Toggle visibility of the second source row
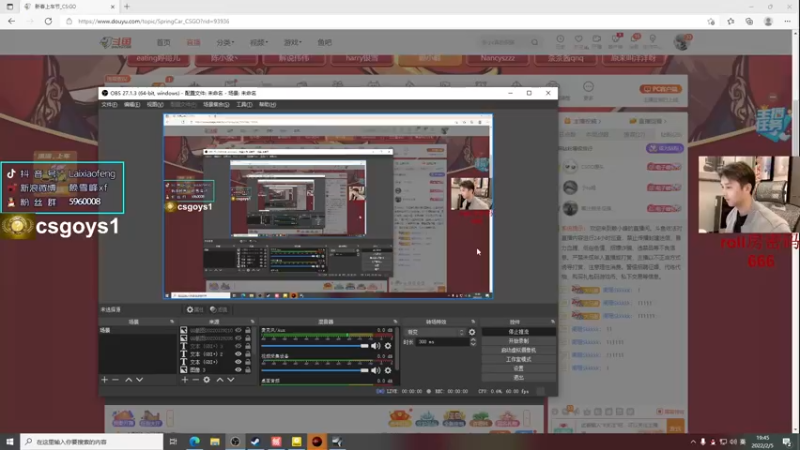This screenshot has width=800, height=450. pyautogui.click(x=238, y=338)
